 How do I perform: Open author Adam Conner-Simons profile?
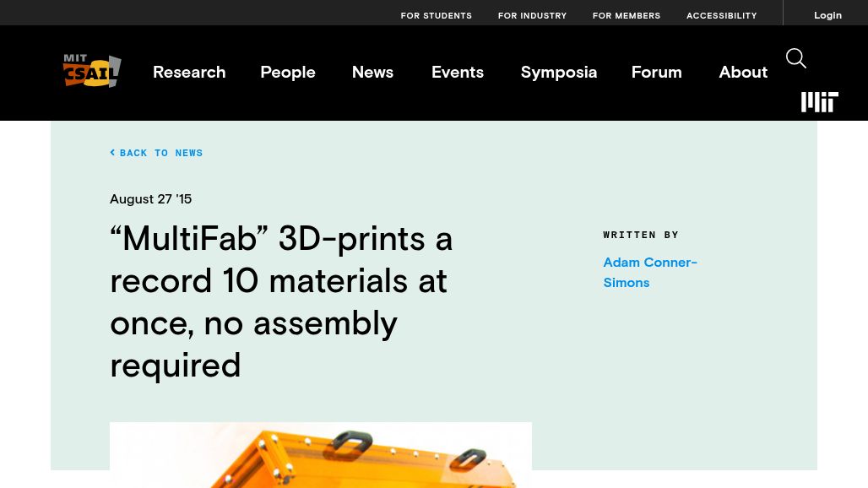[650, 272]
